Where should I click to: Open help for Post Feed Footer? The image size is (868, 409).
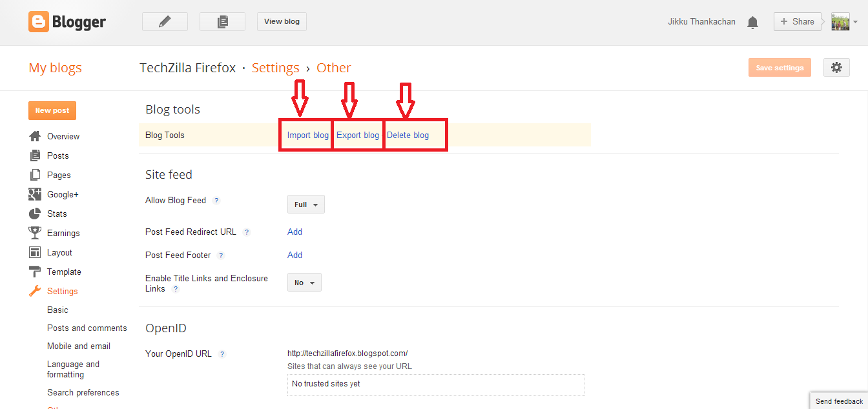[x=221, y=255]
